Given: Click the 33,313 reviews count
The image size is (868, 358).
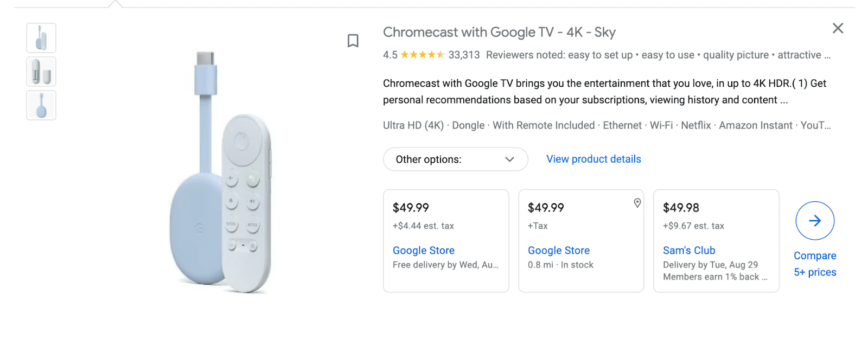Looking at the screenshot, I should [x=464, y=55].
